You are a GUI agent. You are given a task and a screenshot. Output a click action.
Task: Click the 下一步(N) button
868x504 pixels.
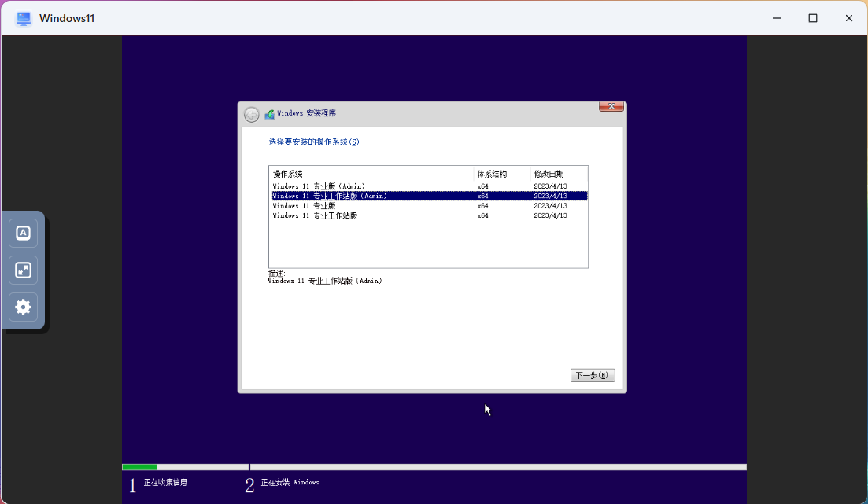coord(593,375)
